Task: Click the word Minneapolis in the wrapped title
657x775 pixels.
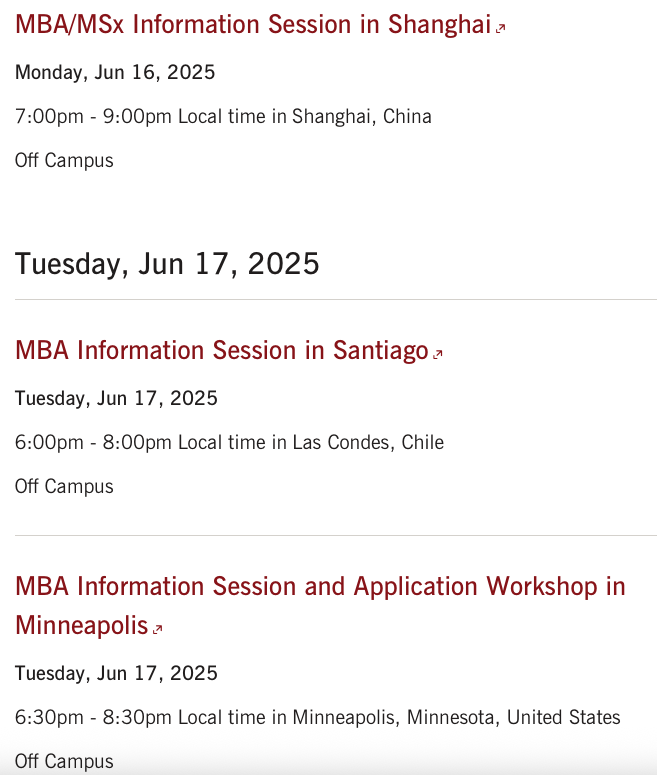Action: 82,625
